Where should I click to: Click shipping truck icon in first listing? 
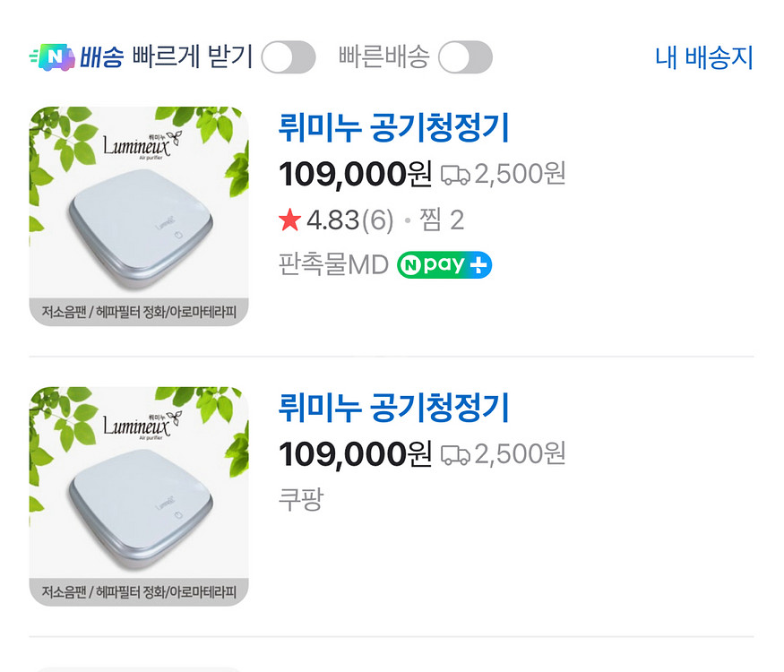(x=455, y=175)
